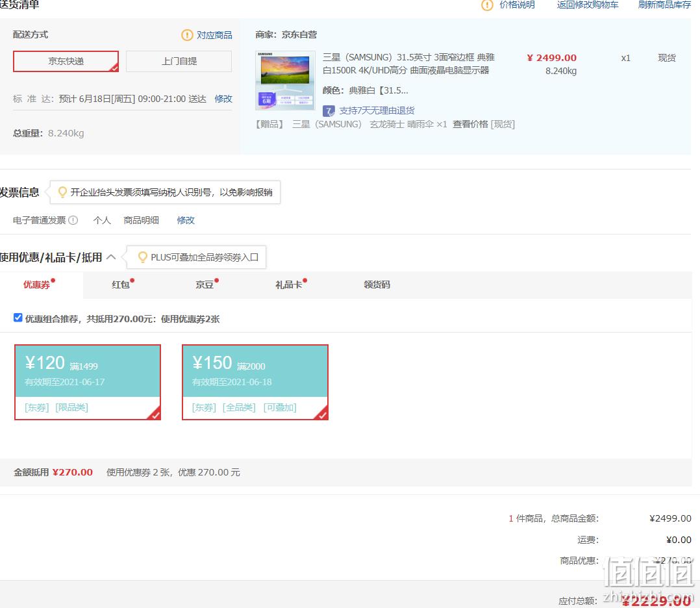Screen dimensions: 700x608
Task: Click the lightbulb icon in invoice tip
Action: click(x=62, y=192)
